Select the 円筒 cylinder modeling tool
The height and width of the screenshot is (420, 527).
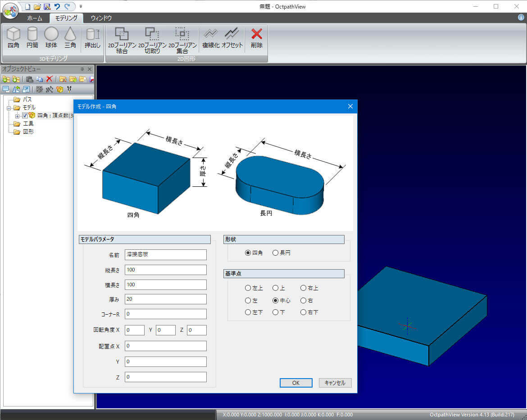pos(32,37)
